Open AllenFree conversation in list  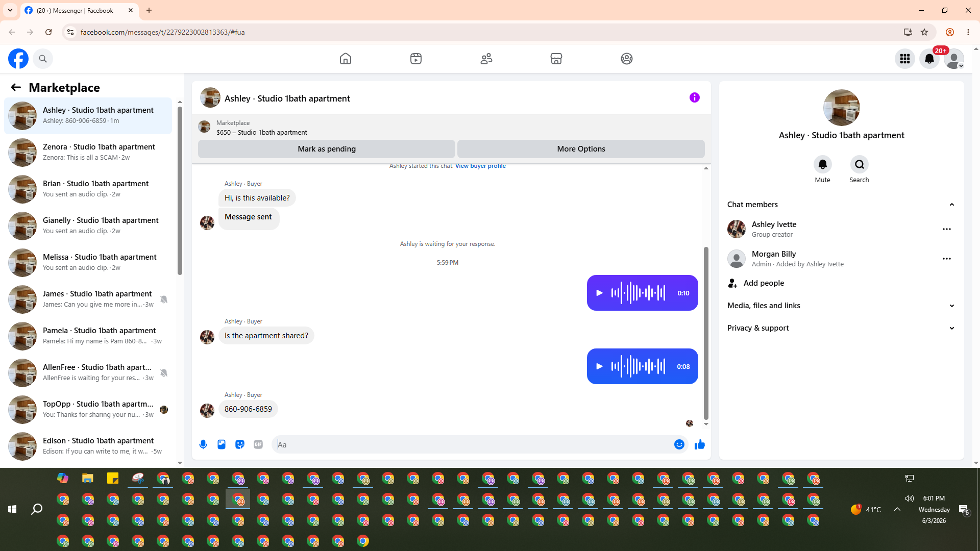pos(88,373)
